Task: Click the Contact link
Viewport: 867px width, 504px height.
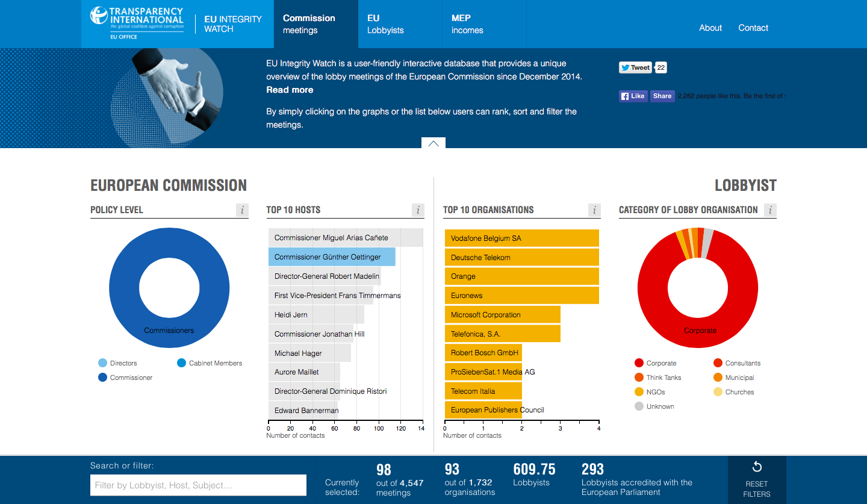Action: [x=753, y=28]
